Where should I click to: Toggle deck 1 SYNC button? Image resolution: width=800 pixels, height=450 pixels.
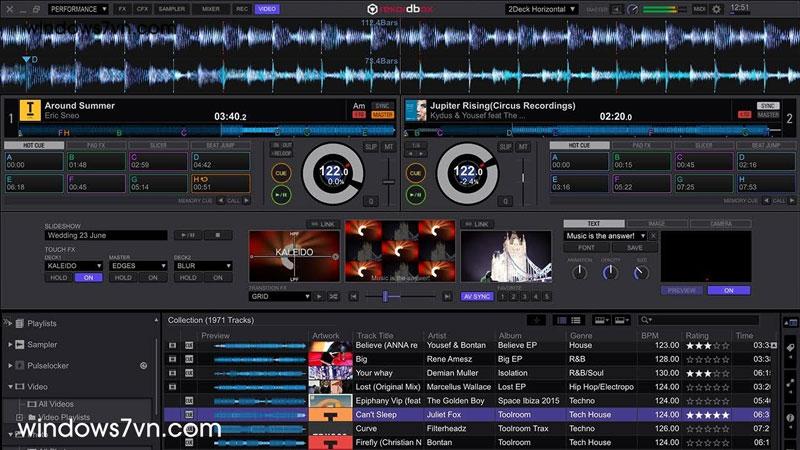click(x=382, y=106)
